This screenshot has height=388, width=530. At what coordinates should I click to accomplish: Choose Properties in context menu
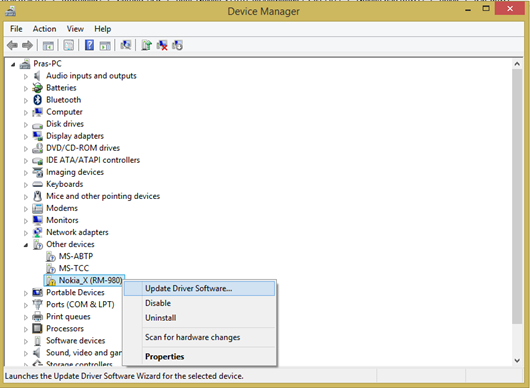point(199,357)
